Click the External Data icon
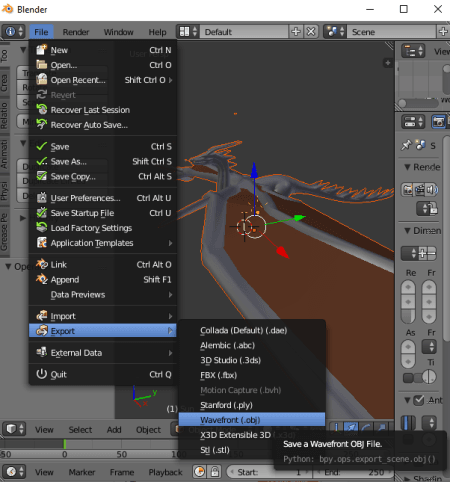Image resolution: width=450 pixels, height=482 pixels. click(x=42, y=352)
